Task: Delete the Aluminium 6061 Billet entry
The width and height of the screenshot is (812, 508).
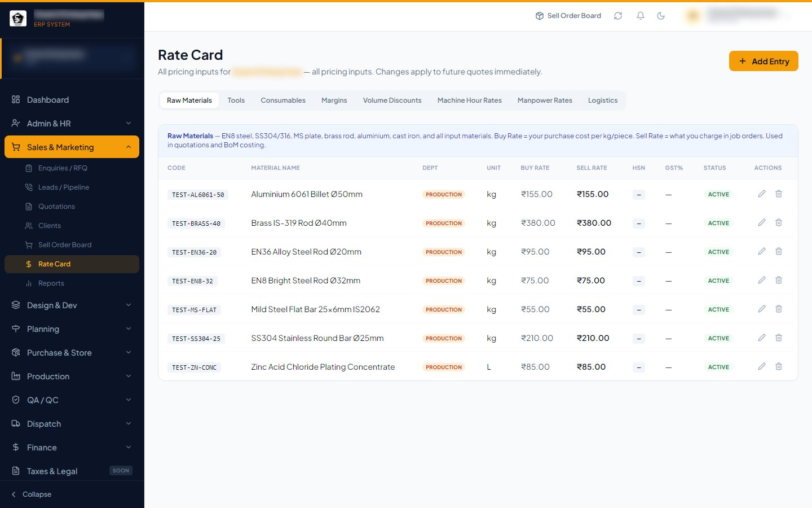Action: (x=779, y=194)
